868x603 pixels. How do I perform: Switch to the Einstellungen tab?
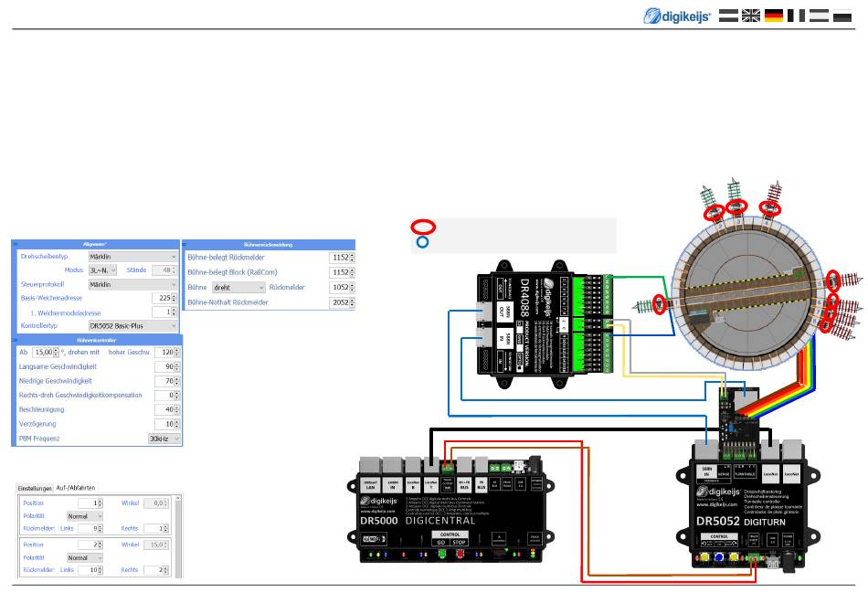click(x=37, y=489)
